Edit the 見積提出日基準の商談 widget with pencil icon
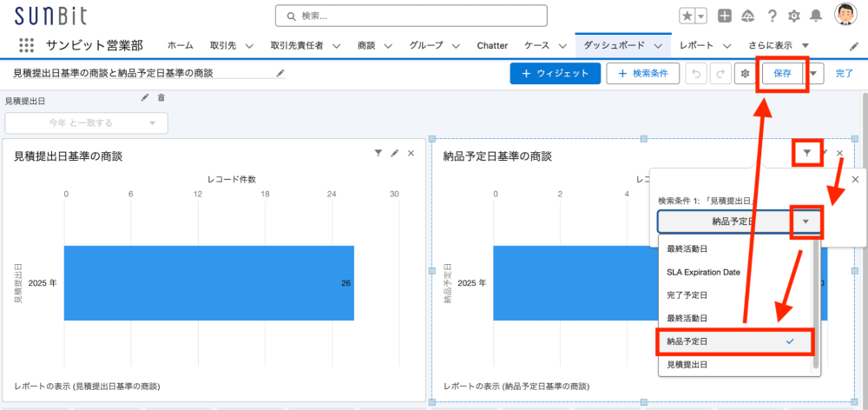Viewport: 868px width, 410px height. (x=395, y=153)
